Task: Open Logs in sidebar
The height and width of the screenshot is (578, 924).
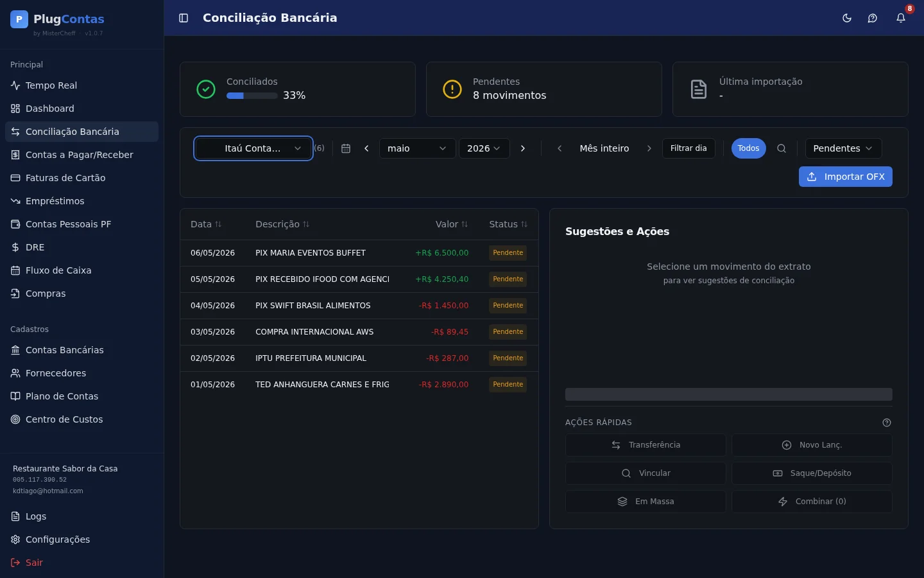Action: coord(81,516)
